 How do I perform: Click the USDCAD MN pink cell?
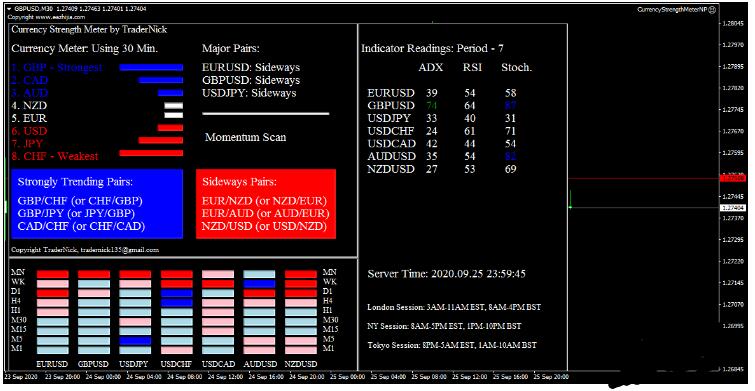coord(218,274)
